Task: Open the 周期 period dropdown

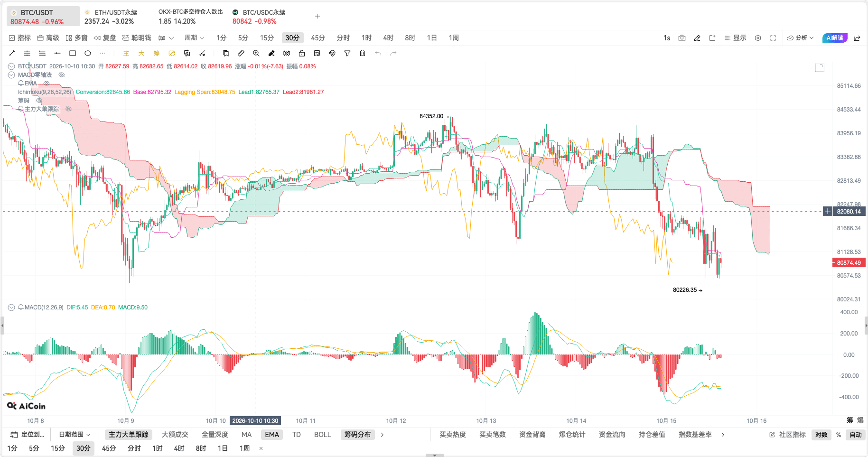Action: coord(195,38)
